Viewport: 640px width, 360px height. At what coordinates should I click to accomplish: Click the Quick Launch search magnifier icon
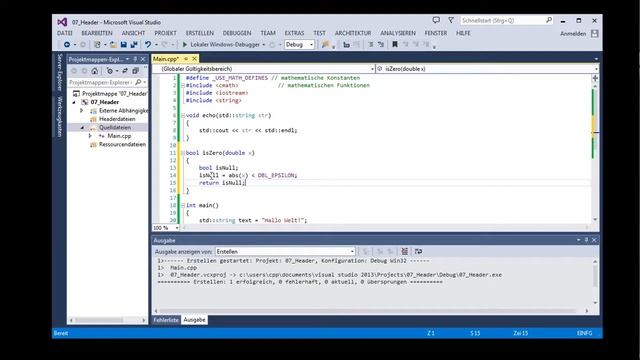549,20
